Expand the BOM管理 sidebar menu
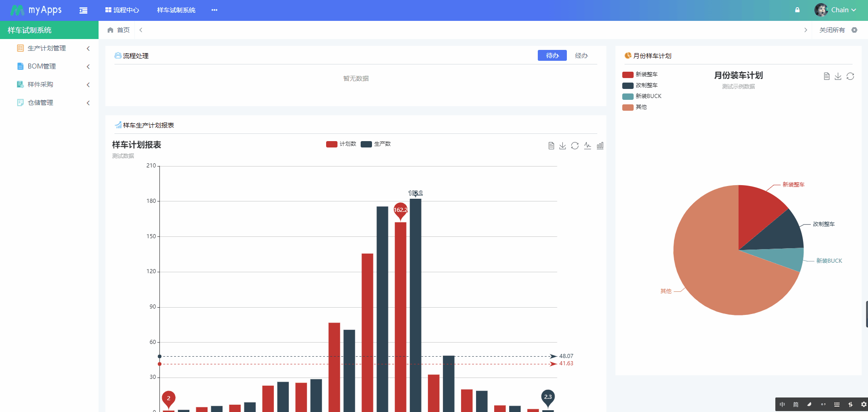 pos(42,66)
